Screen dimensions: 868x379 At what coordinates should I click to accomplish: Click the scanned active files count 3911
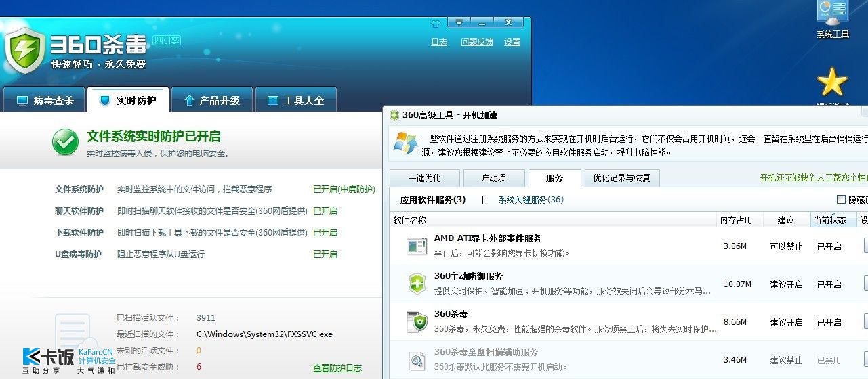(x=206, y=318)
